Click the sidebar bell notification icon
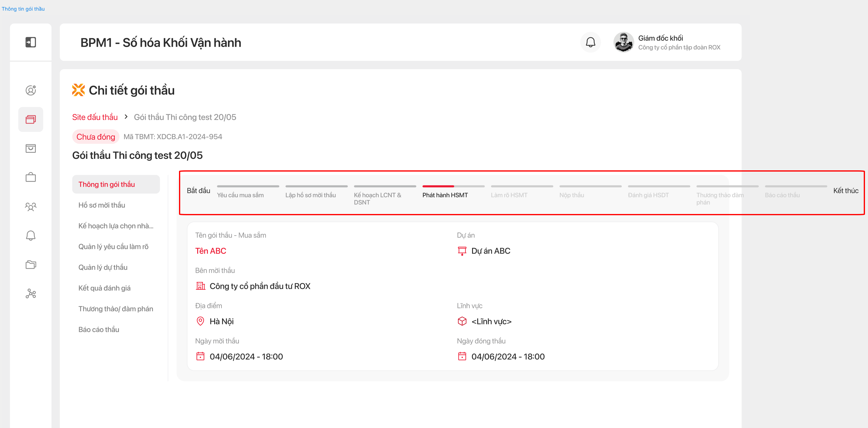868x428 pixels. [x=31, y=236]
